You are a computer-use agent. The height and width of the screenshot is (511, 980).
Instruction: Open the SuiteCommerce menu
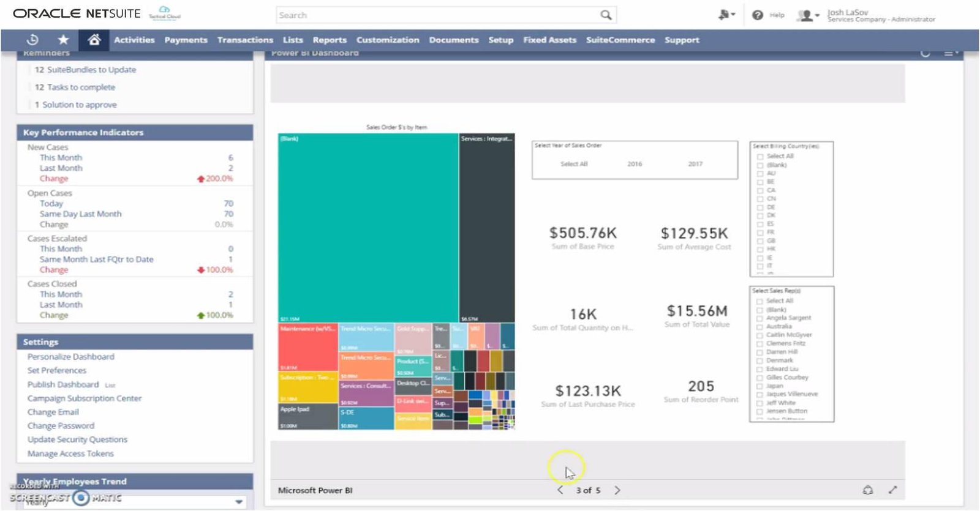coord(620,40)
